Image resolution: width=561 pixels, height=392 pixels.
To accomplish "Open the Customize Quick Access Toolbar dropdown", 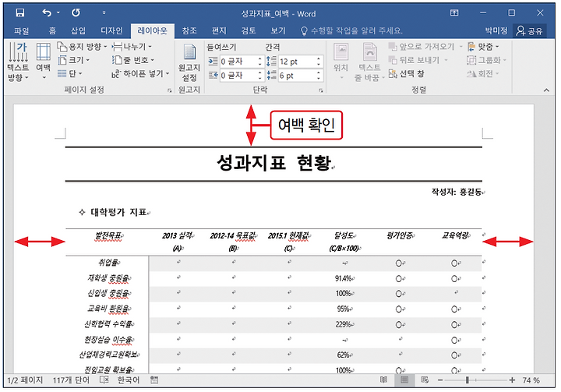I will 104,13.
